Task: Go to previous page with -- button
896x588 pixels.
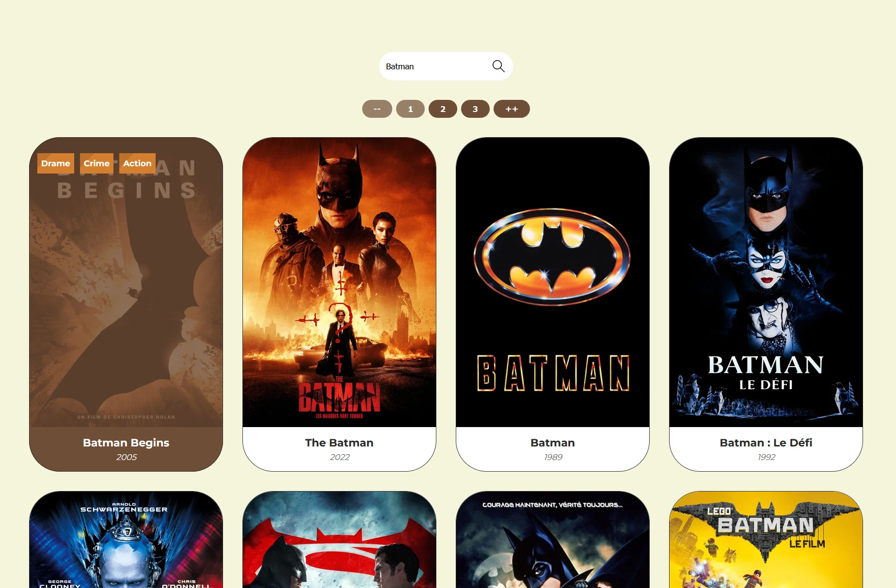Action: click(377, 109)
